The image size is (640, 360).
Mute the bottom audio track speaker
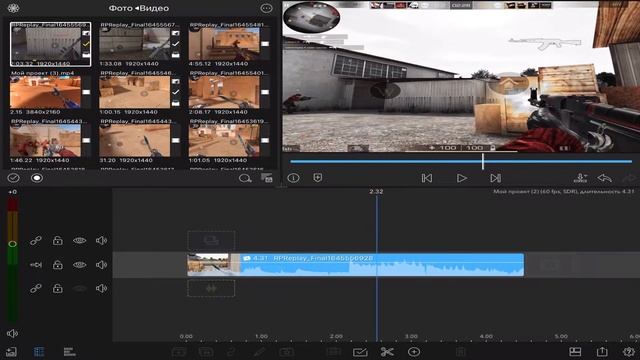(x=101, y=289)
